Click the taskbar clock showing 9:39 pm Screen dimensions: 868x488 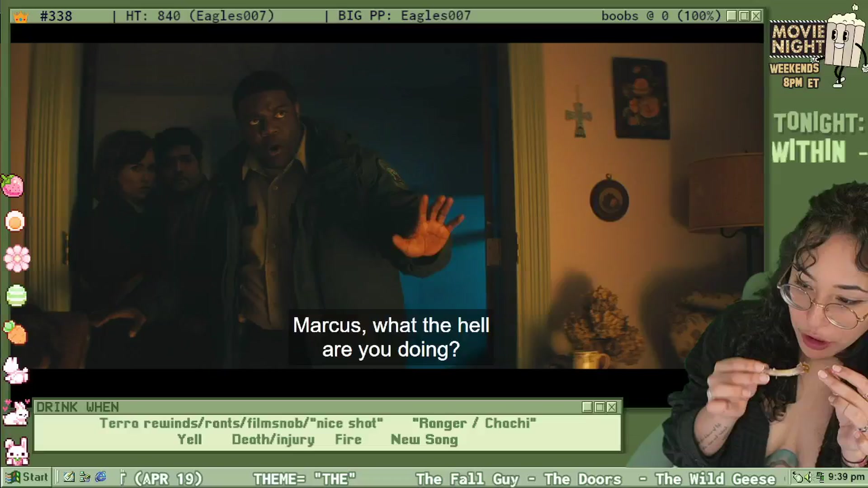click(x=846, y=477)
